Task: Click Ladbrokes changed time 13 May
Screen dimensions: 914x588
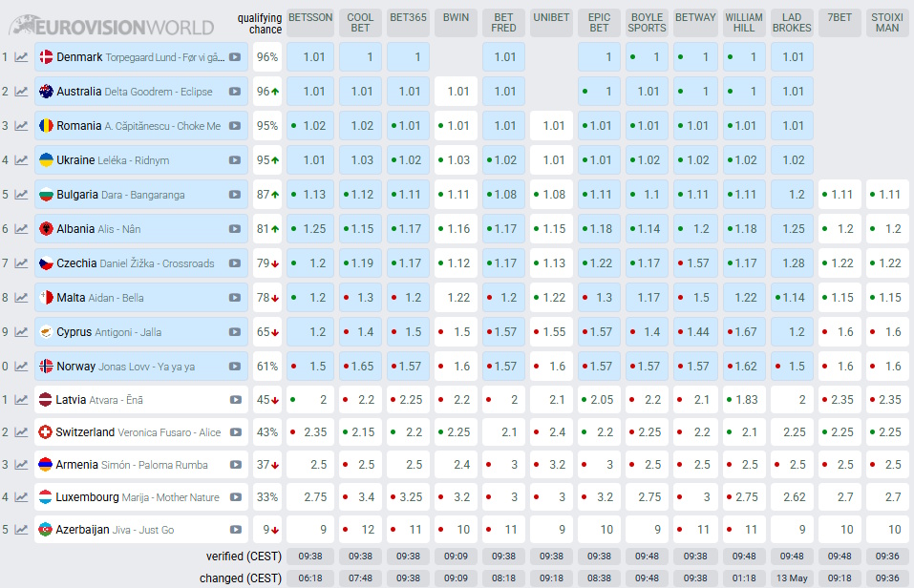Action: pyautogui.click(x=792, y=578)
